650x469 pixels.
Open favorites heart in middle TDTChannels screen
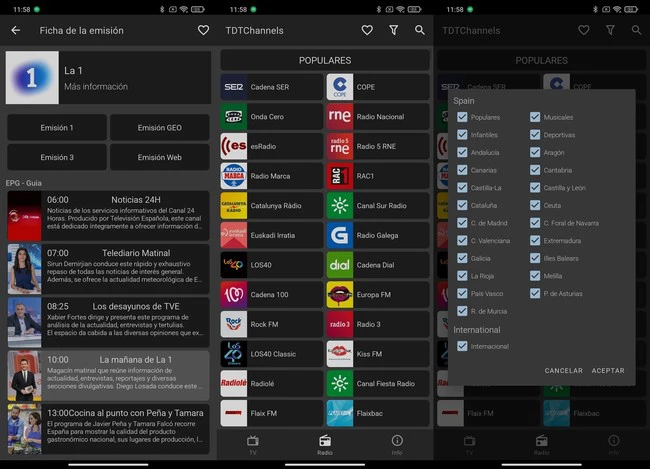pos(367,30)
